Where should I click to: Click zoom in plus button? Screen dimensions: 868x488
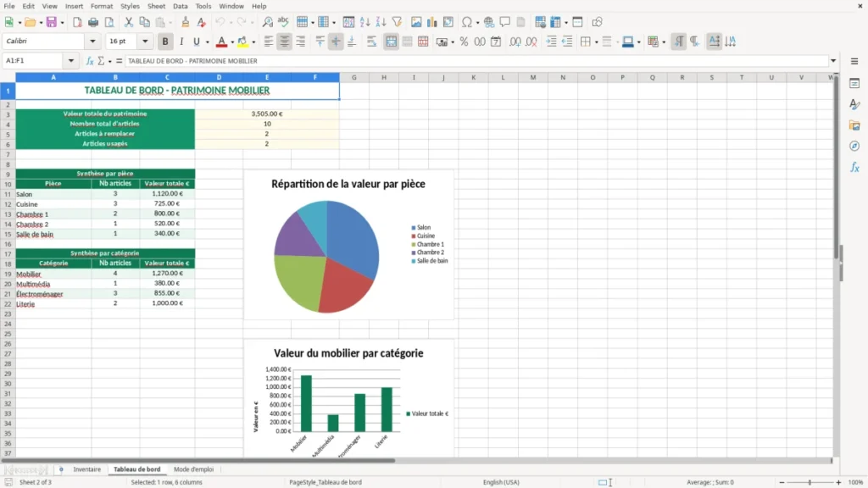pos(838,482)
